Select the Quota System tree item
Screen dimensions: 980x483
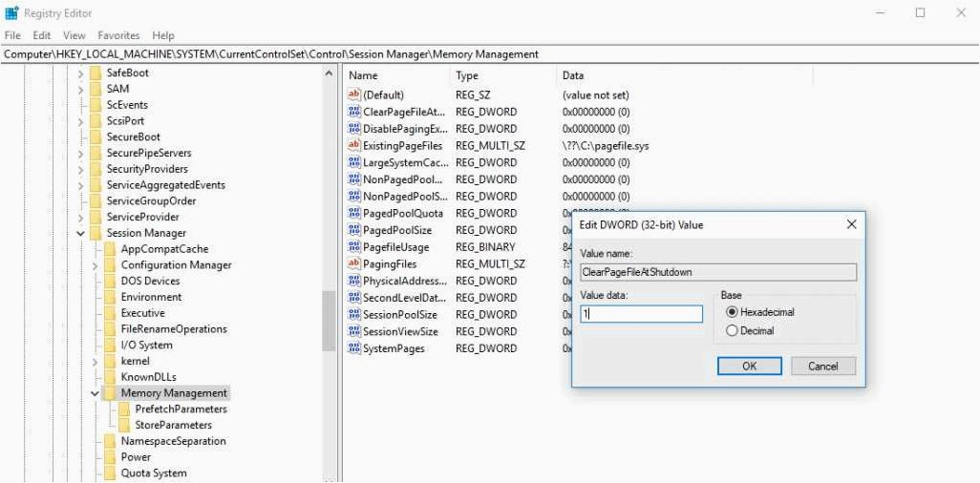pos(154,473)
